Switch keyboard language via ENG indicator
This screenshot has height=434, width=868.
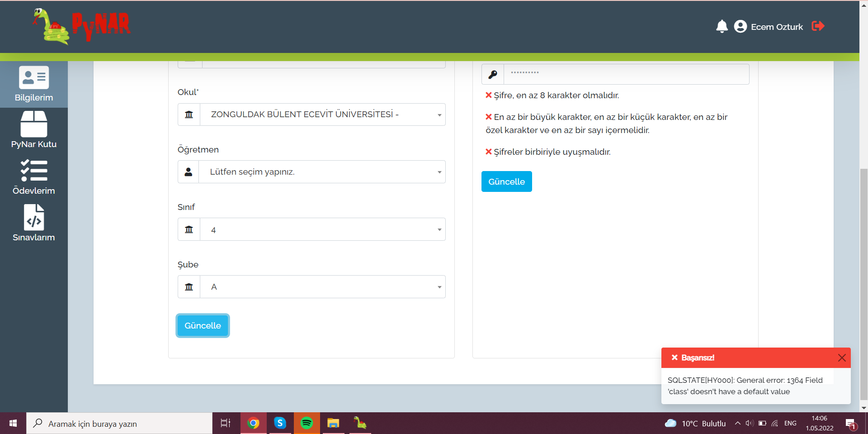click(x=791, y=424)
